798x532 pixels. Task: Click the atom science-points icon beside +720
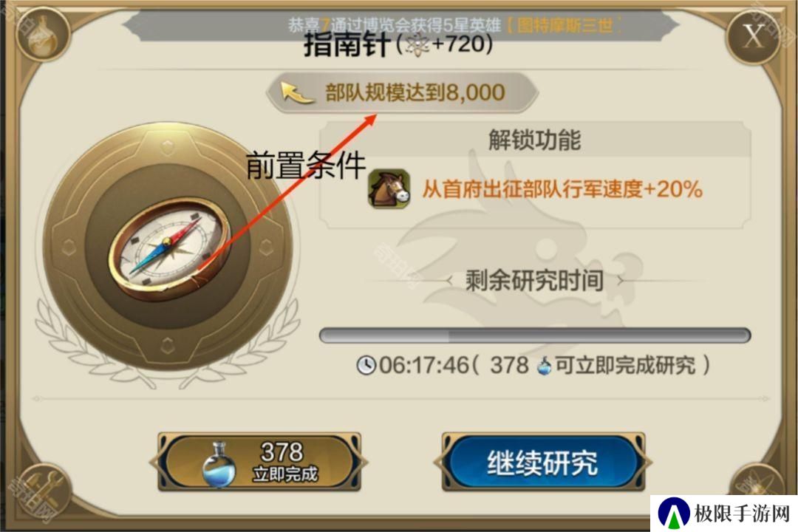coord(417,45)
